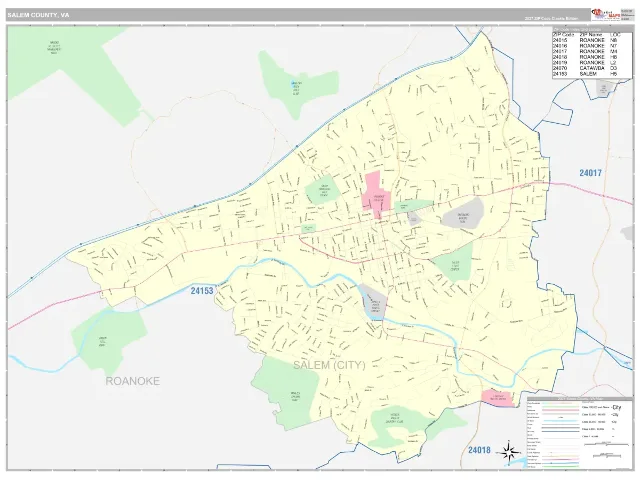Click the small pink area near the south-east city edge
640x480 pixels.
(496, 398)
